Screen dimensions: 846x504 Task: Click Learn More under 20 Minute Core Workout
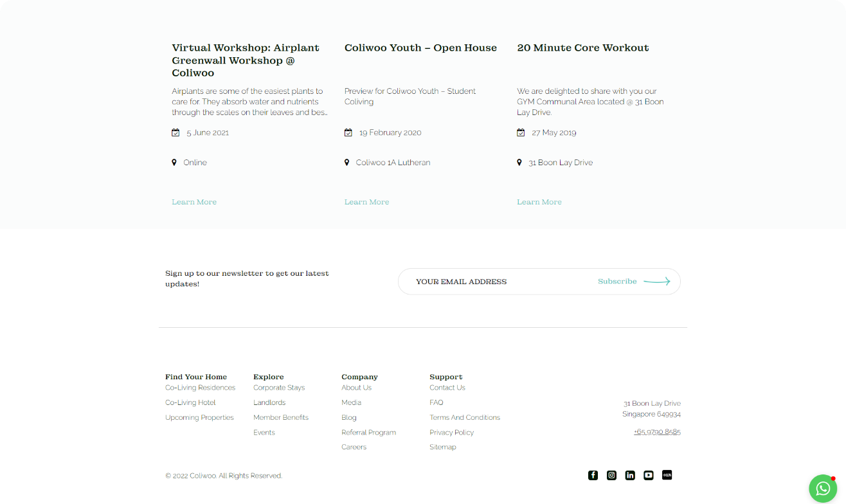pos(539,202)
